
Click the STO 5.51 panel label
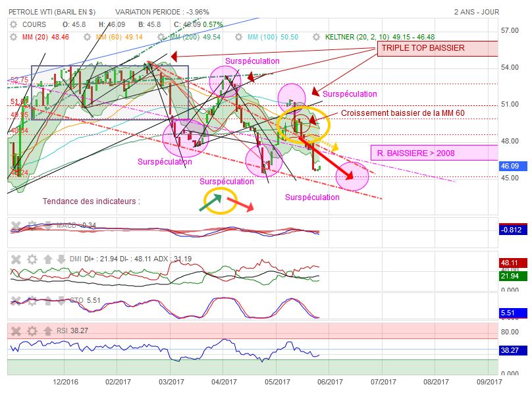point(85,300)
